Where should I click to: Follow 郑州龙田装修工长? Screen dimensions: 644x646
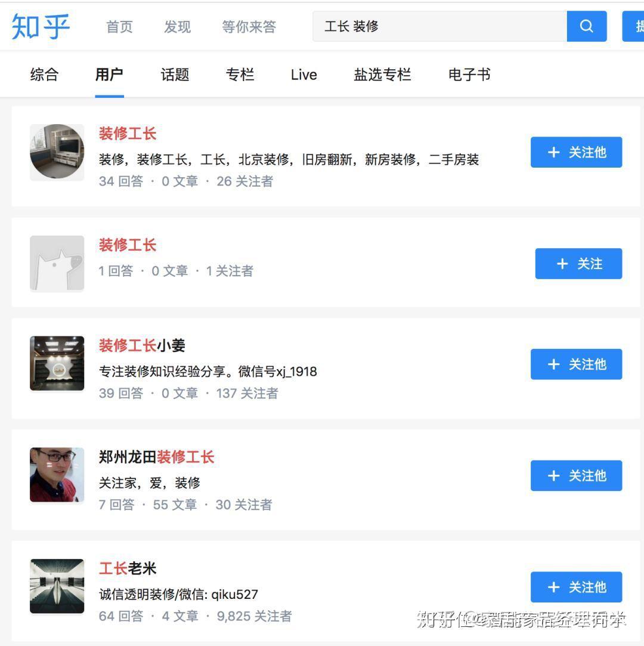[576, 475]
